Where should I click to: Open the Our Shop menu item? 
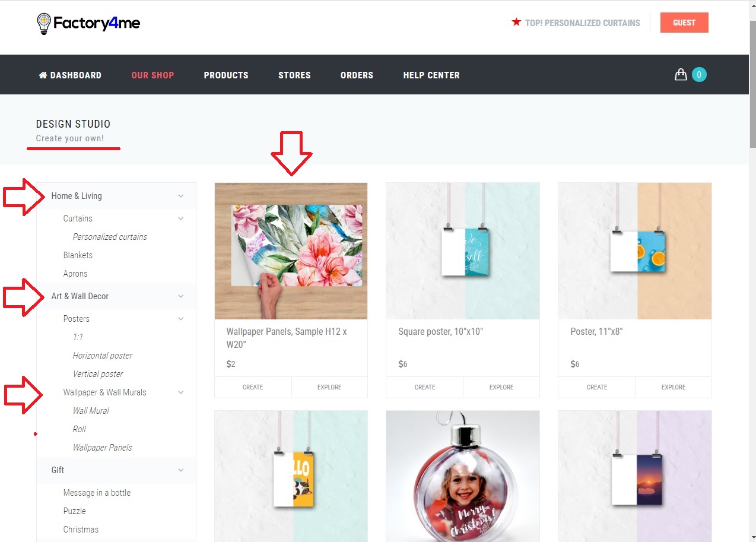[153, 75]
